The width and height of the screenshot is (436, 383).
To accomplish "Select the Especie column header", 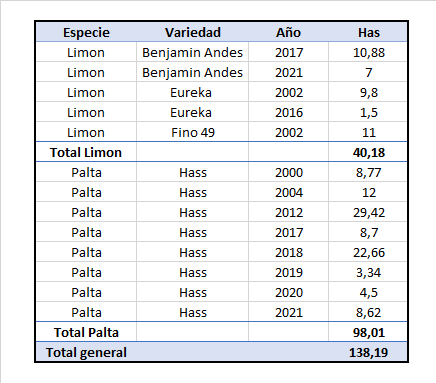I will point(86,32).
